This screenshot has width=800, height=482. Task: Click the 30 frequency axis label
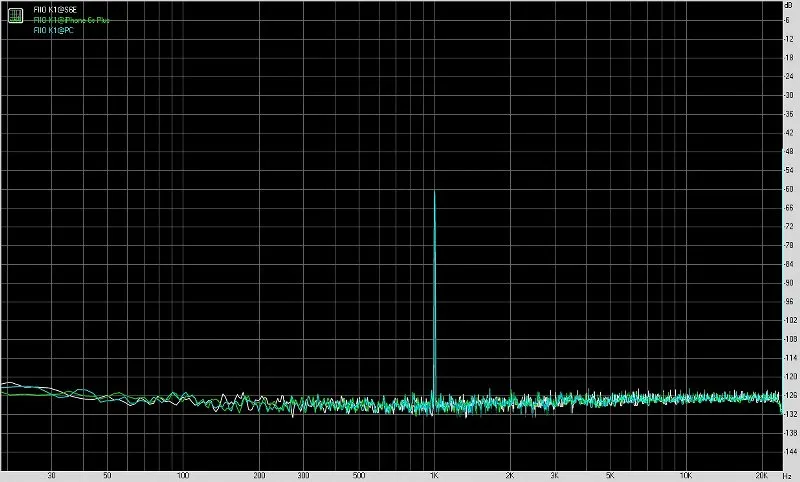(x=51, y=475)
